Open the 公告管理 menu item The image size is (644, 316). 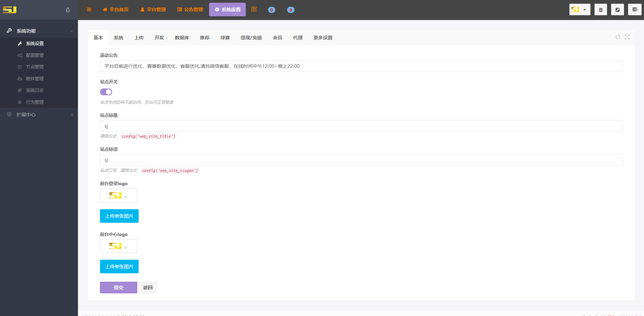[x=190, y=9]
